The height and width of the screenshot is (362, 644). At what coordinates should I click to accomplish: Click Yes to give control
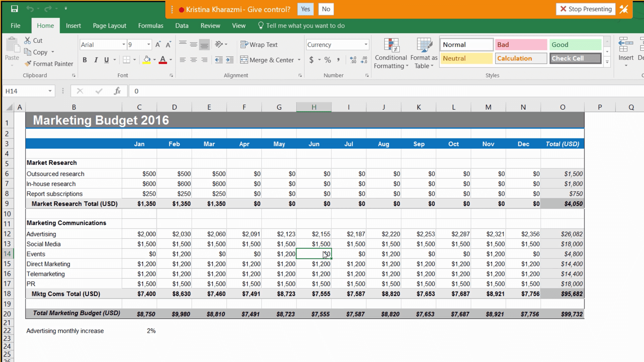[x=305, y=9]
